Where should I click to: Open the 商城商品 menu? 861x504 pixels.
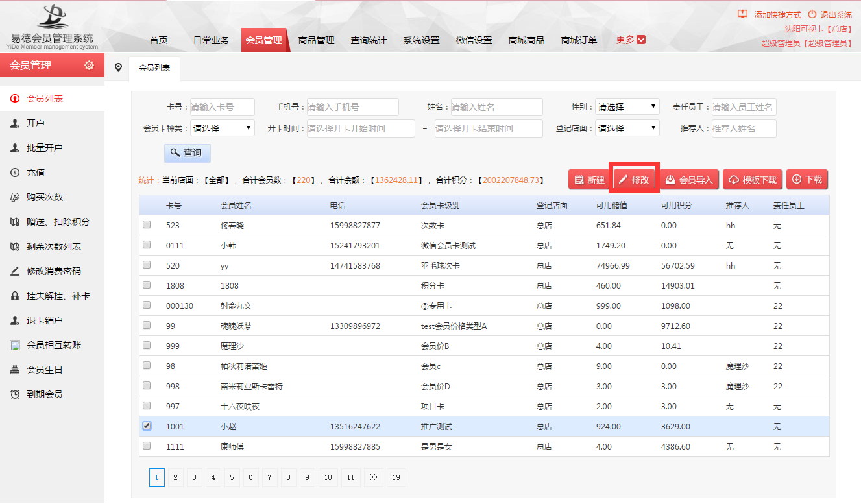click(x=526, y=40)
